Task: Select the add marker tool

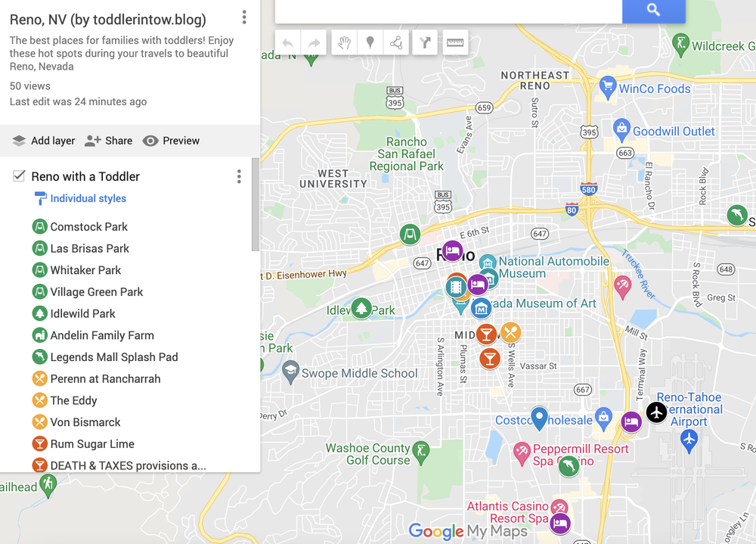Action: (370, 43)
